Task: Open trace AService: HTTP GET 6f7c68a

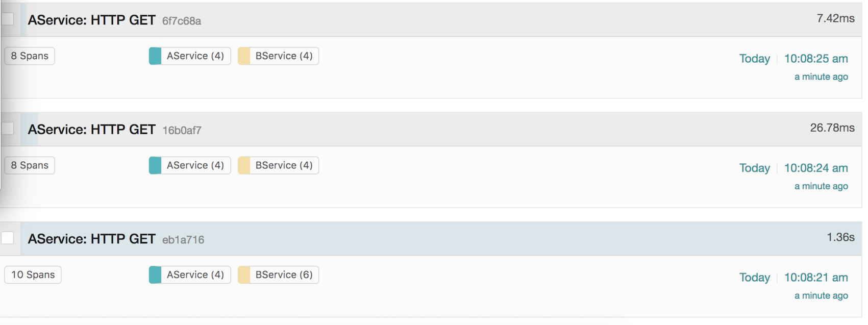Action: pos(92,20)
